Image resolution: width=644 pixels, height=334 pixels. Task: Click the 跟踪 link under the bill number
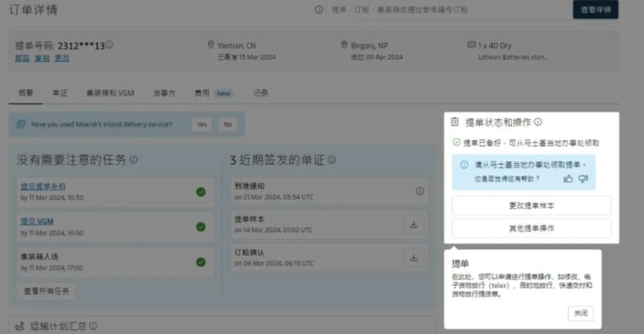coord(22,58)
